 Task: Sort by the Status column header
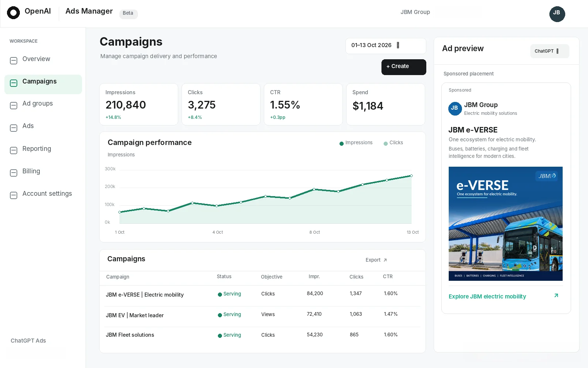click(224, 276)
